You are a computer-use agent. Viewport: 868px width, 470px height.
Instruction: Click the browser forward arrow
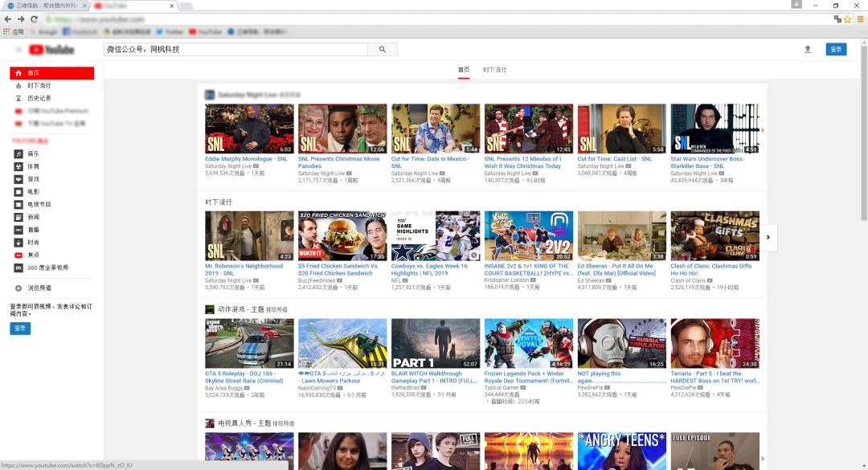pos(20,18)
